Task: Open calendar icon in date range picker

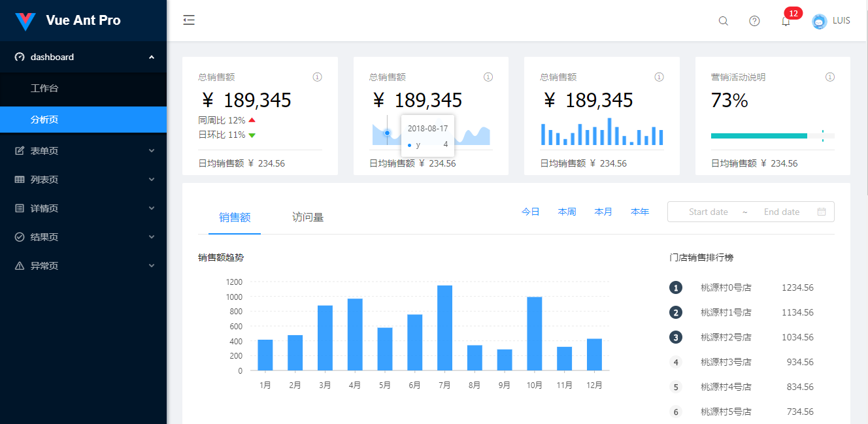Action: tap(822, 212)
